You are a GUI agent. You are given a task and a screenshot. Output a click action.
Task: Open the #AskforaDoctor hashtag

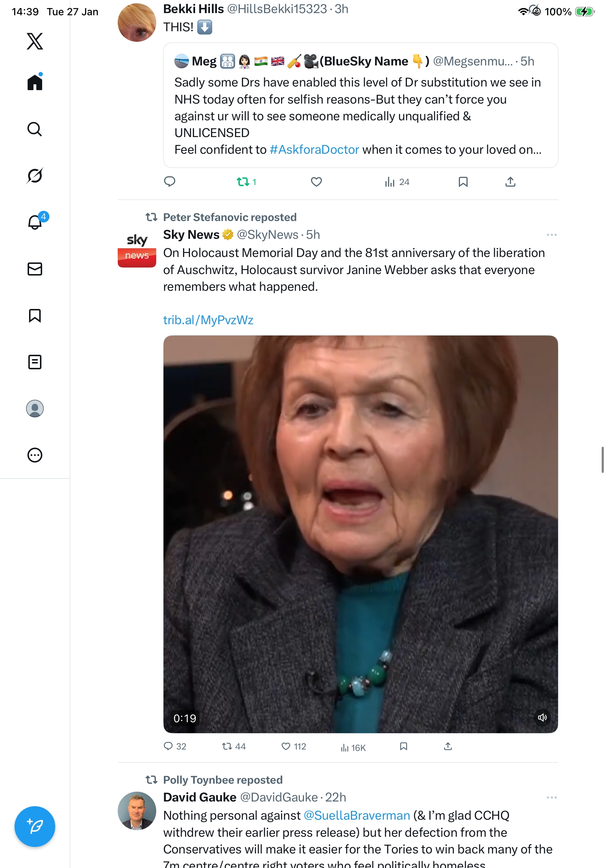coord(314,150)
